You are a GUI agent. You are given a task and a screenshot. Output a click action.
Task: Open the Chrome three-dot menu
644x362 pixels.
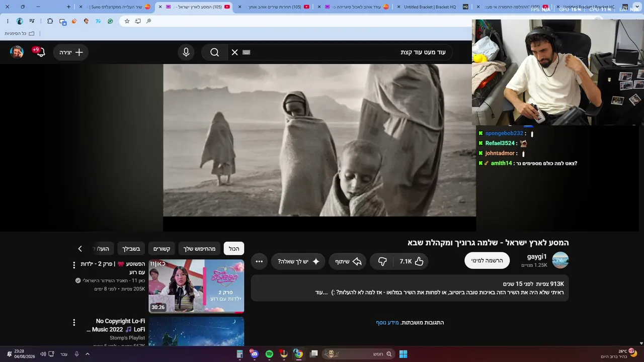(x=7, y=21)
